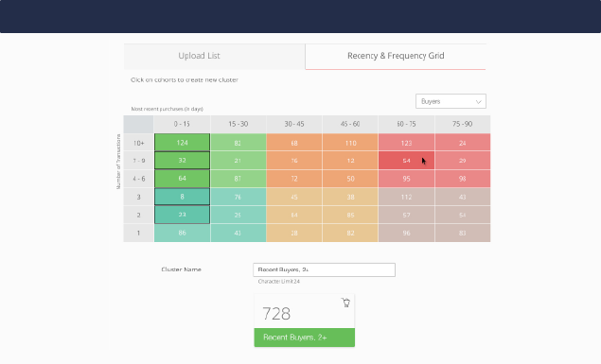Click the 45 - 60 column header

click(350, 124)
